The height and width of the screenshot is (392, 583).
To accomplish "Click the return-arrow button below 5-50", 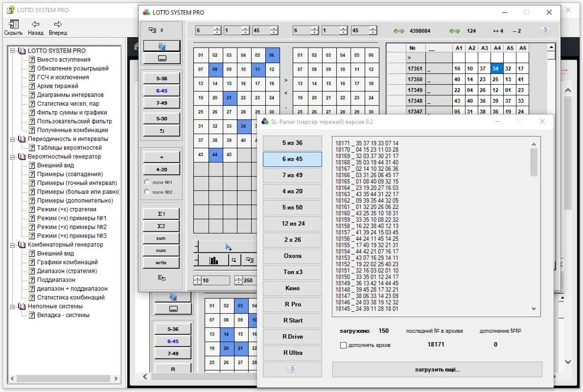I will point(162,131).
